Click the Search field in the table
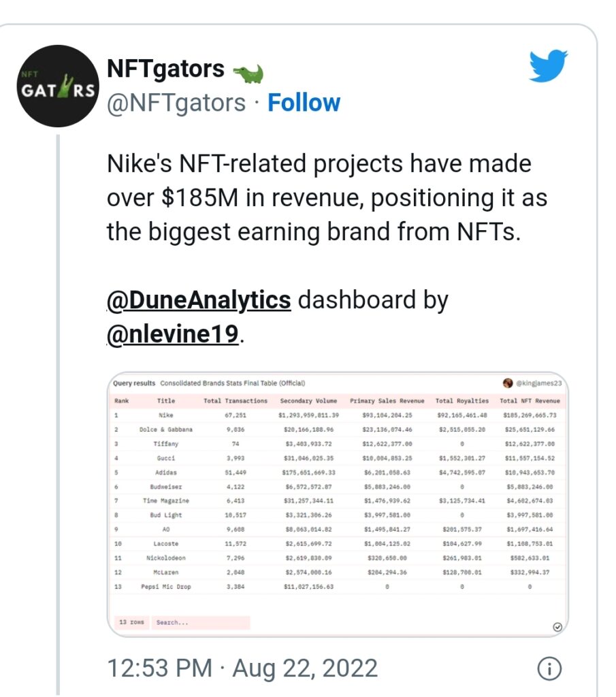This screenshot has width=616, height=697. (201, 622)
